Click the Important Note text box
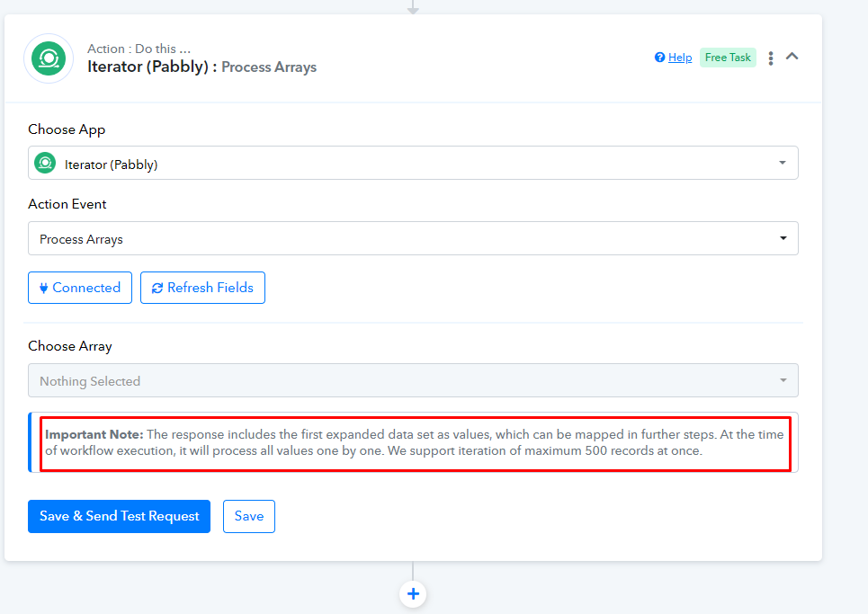868x614 pixels. (x=414, y=442)
